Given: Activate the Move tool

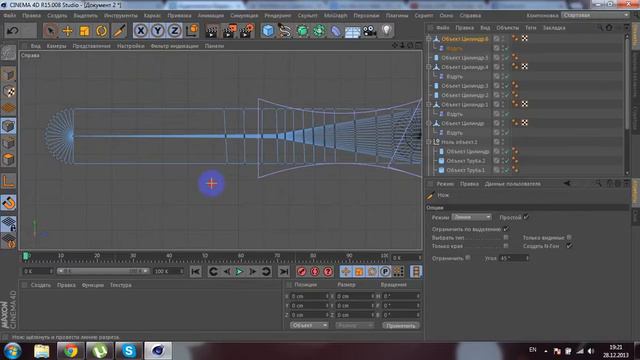Looking at the screenshot, I should click(x=67, y=31).
